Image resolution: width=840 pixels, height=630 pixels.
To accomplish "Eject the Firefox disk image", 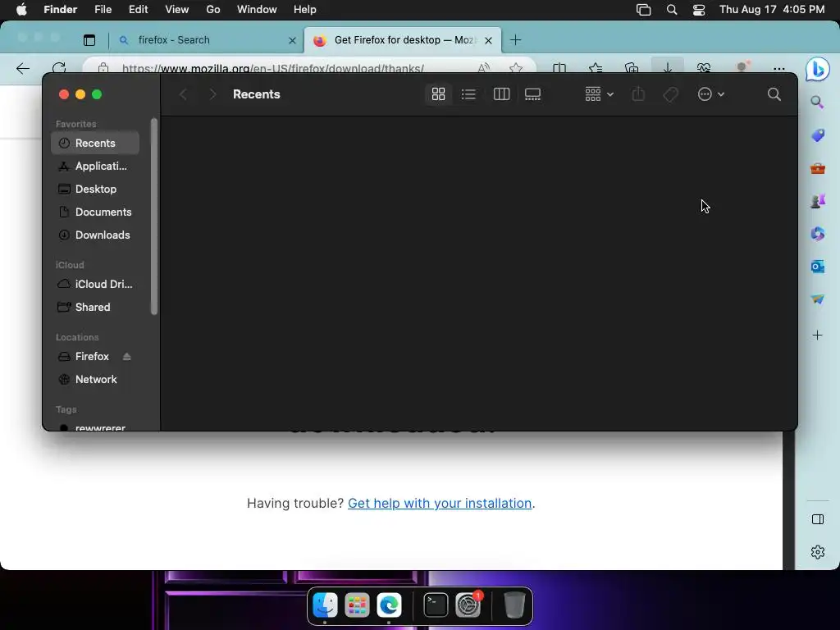I will 127,357.
